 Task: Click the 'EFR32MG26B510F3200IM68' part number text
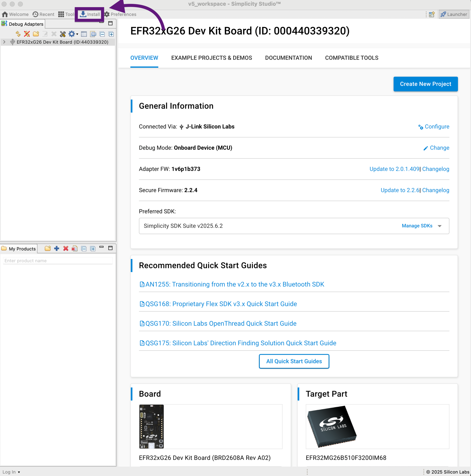pyautogui.click(x=346, y=458)
